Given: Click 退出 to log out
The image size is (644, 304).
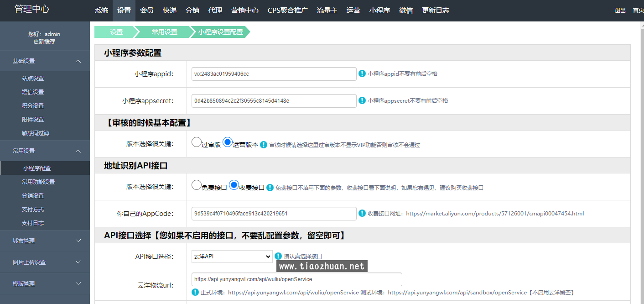Looking at the screenshot, I should pyautogui.click(x=620, y=10).
